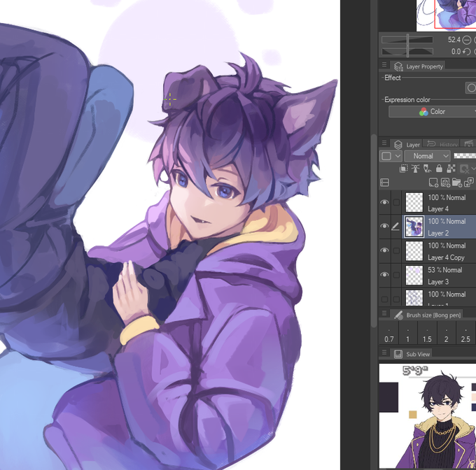This screenshot has height=470, width=476.
Task: Click the Navigator zoom scale slider
Action: [x=407, y=40]
